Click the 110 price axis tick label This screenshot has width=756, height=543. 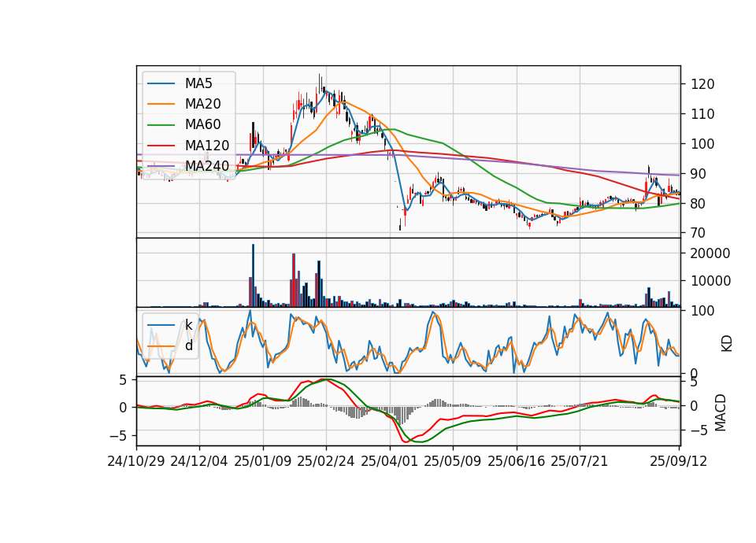(x=702, y=114)
